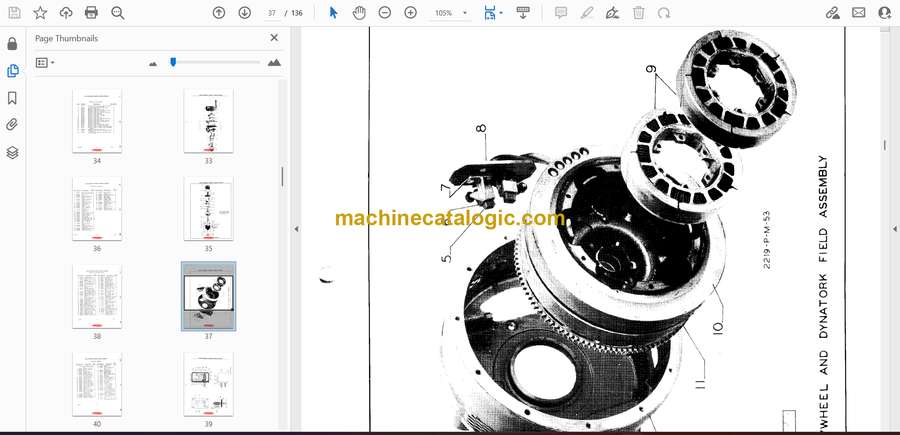Enlarge thumbnail size large mountain icon
The width and height of the screenshot is (900, 435).
pyautogui.click(x=274, y=63)
